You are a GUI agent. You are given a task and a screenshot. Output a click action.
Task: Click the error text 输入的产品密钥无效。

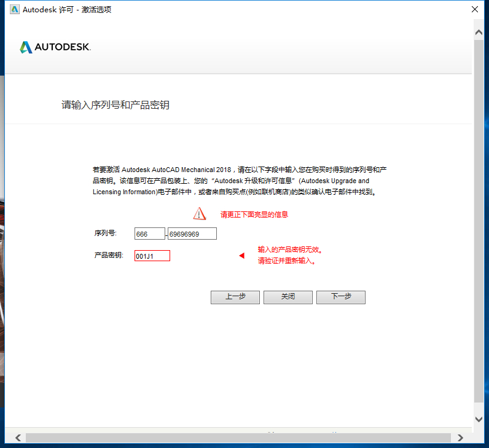coord(290,250)
